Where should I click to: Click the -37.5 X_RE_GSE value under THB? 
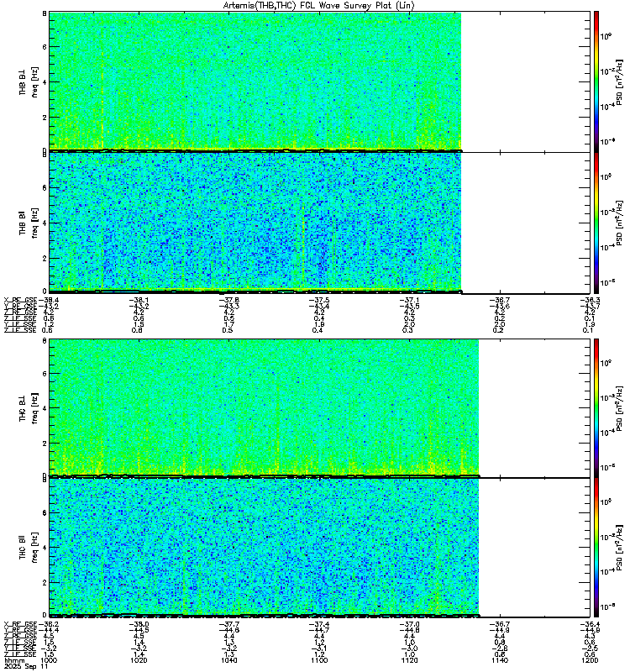[319, 300]
